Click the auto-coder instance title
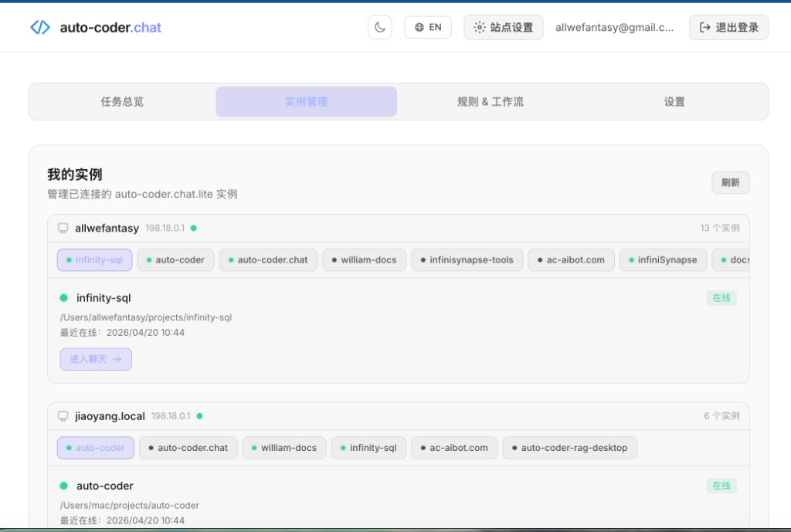Image resolution: width=791 pixels, height=532 pixels. click(105, 486)
